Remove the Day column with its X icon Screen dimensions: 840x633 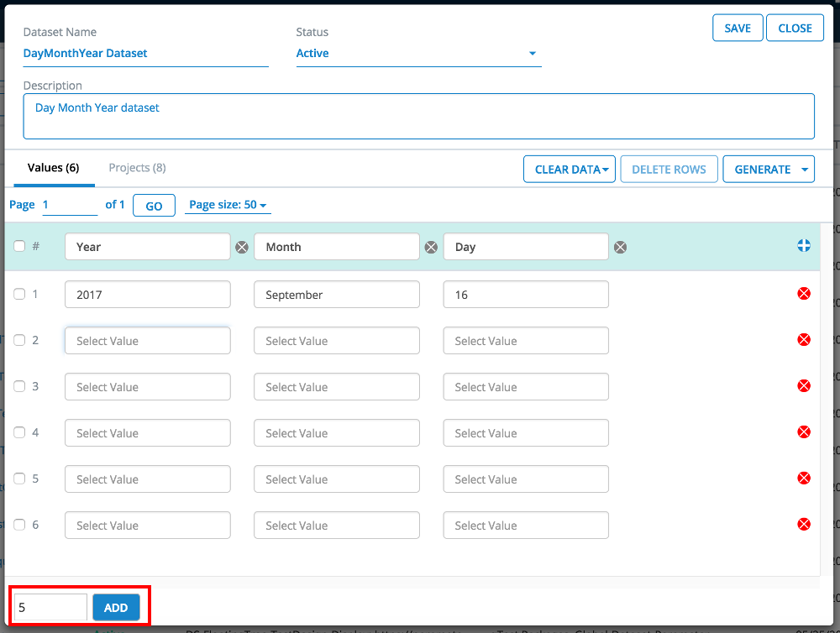pyautogui.click(x=620, y=247)
